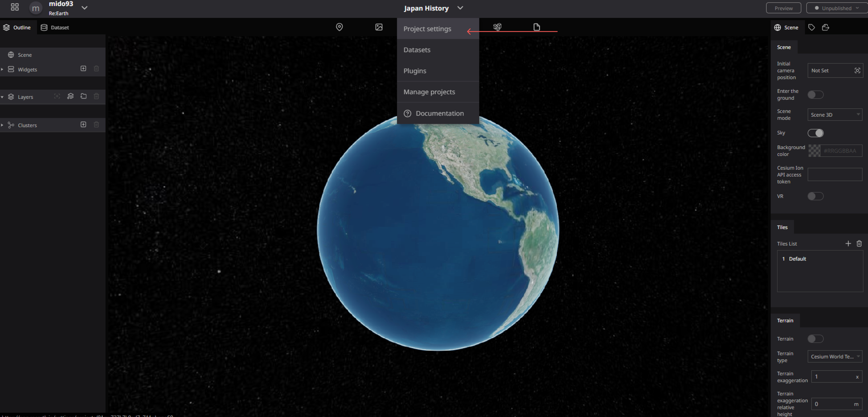
Task: Click the Terrain section header
Action: 785,320
